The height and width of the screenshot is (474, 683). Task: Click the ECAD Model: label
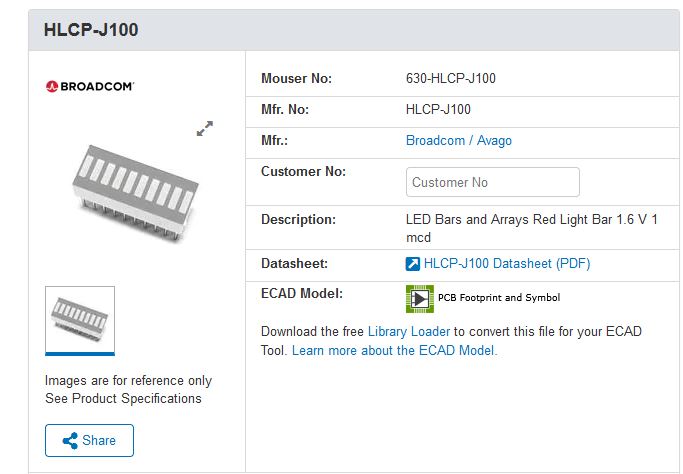tap(302, 294)
